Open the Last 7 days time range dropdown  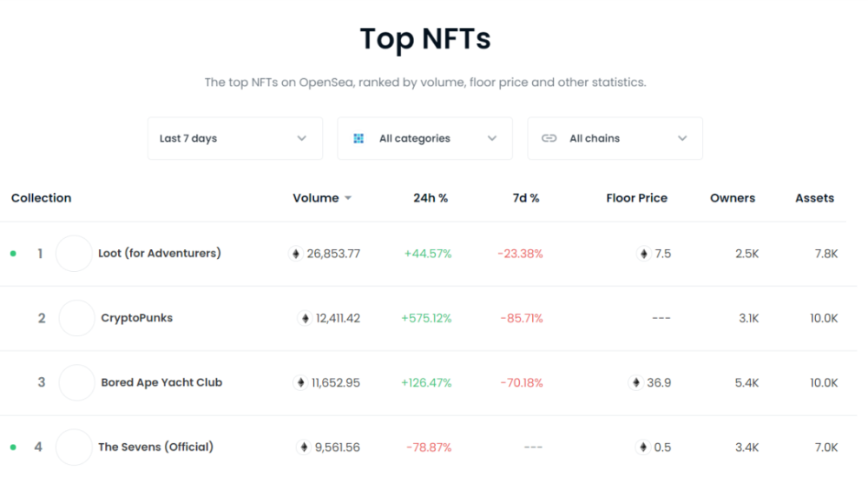pos(235,138)
